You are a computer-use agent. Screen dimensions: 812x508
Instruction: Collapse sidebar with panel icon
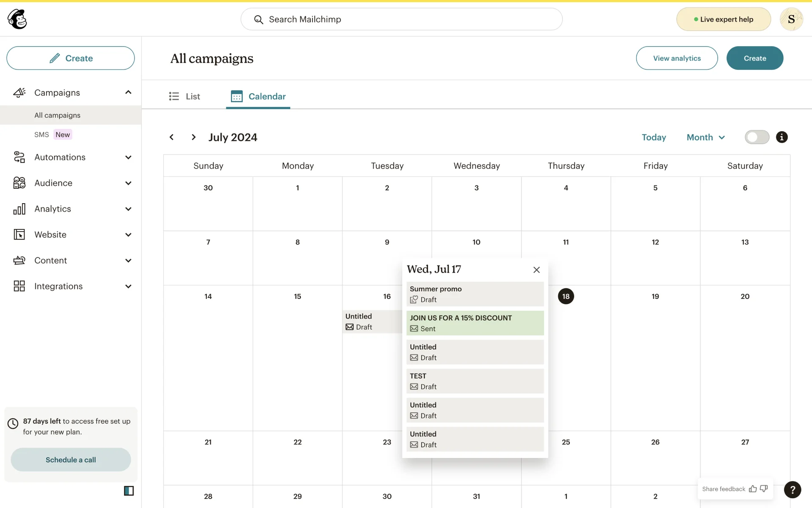coord(129,491)
